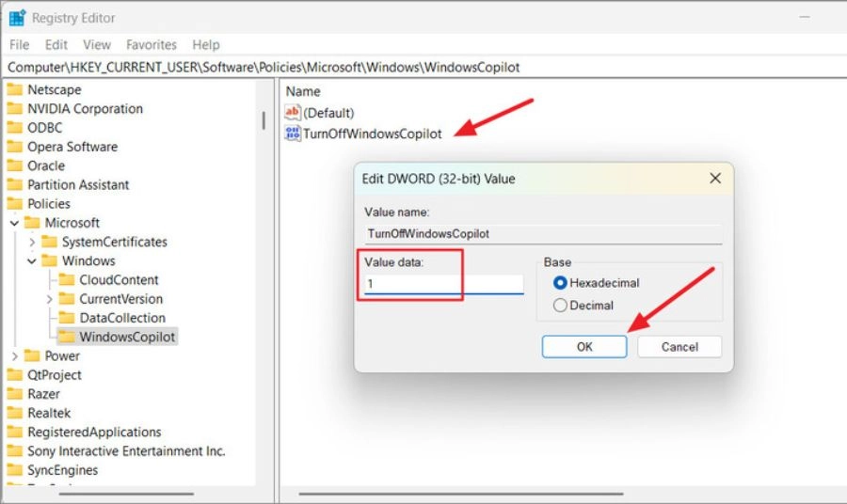847x504 pixels.
Task: Expand the CurrentVersion tree node
Action: 49,299
